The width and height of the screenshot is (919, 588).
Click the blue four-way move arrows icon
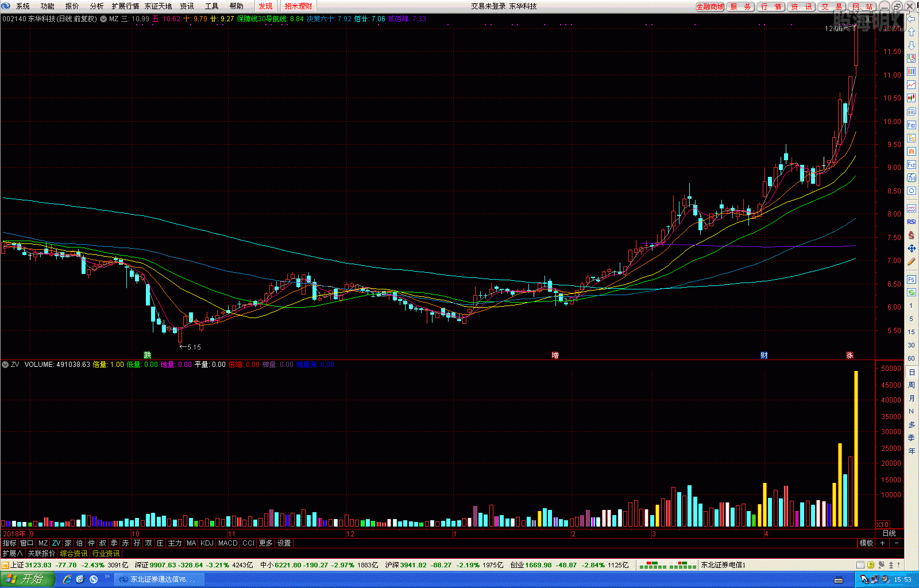[911, 249]
